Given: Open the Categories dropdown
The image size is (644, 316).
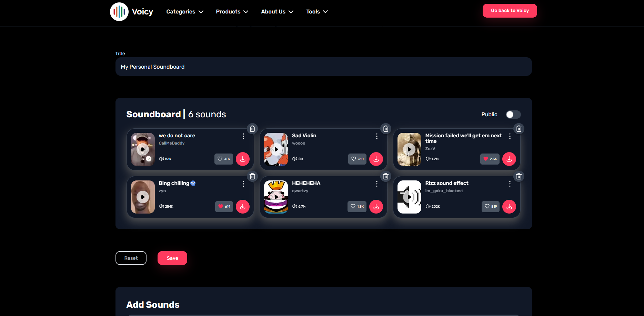Looking at the screenshot, I should 185,11.
